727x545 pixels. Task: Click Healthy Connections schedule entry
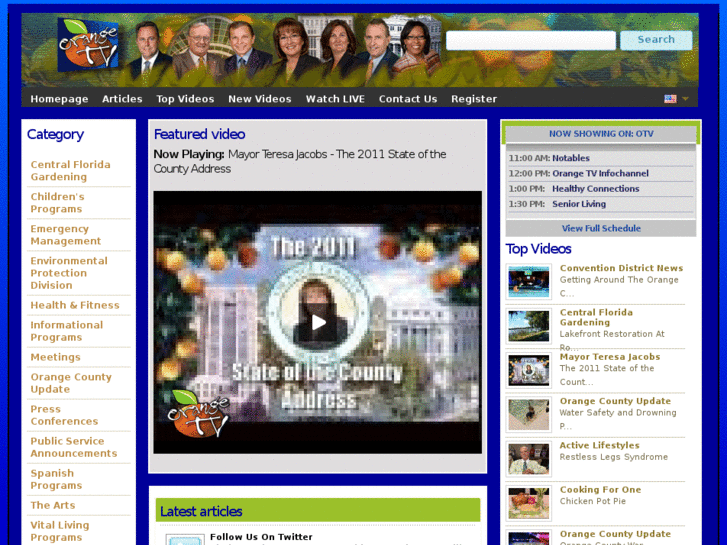tap(596, 189)
